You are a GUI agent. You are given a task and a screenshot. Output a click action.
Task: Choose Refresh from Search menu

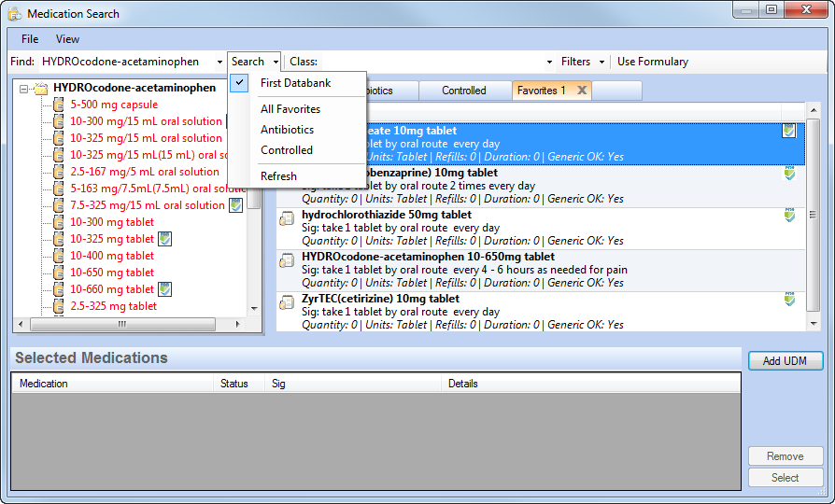pyautogui.click(x=297, y=176)
